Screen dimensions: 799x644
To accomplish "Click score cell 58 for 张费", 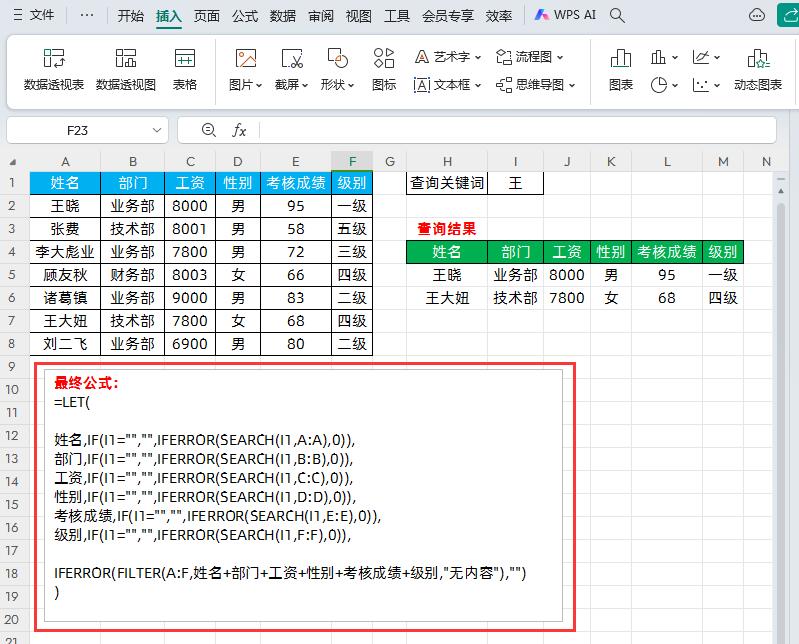I will [x=296, y=229].
